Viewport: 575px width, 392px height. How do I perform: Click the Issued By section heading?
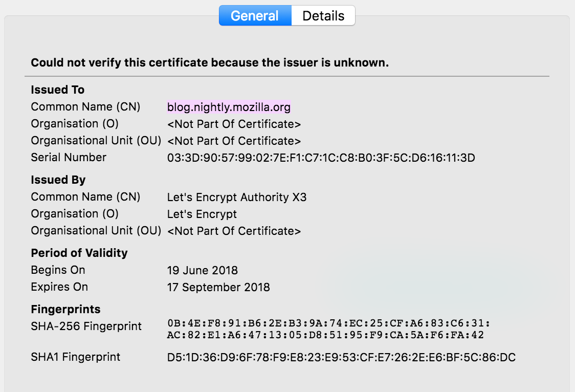pyautogui.click(x=58, y=180)
